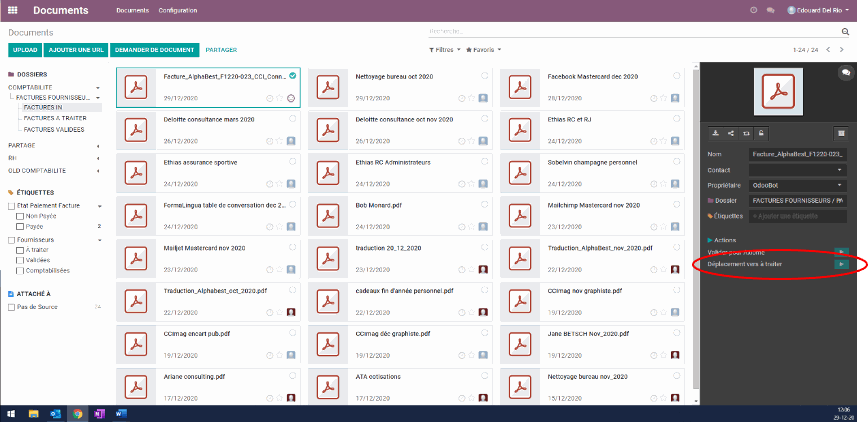This screenshot has width=868, height=422.
Task: Go to next page arrow
Action: 841,50
